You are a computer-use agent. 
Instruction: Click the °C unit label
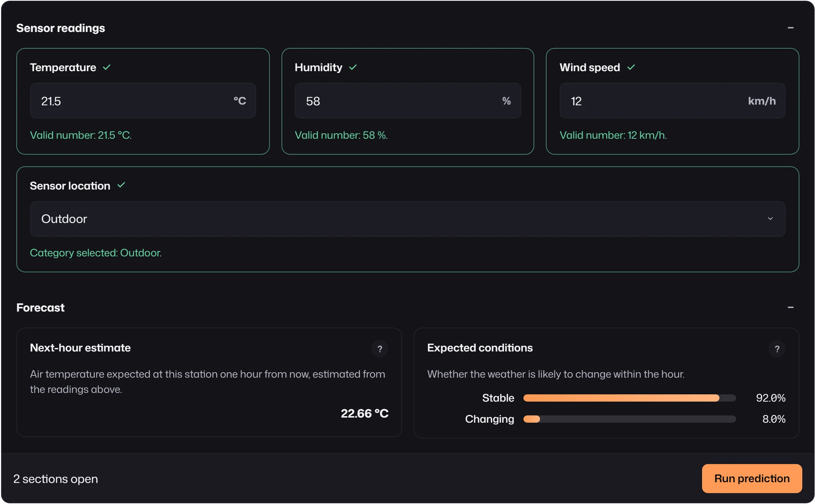click(240, 101)
